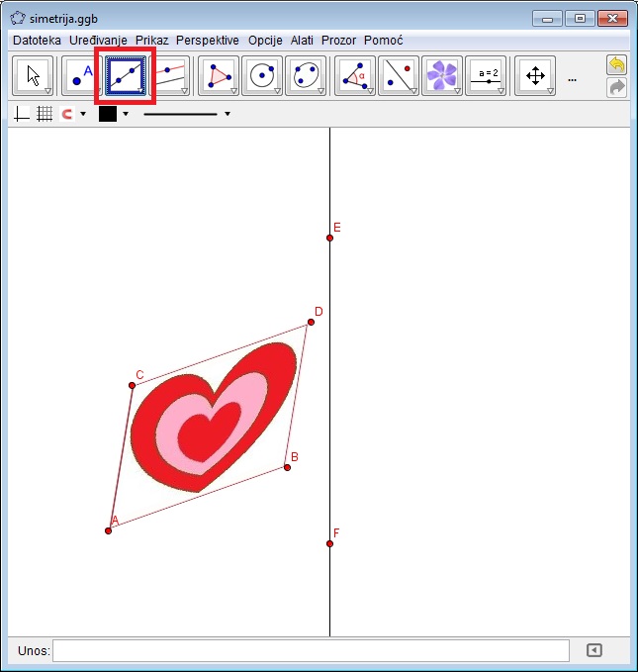638x672 pixels.
Task: Toggle point capturing magnet icon
Action: pos(67,114)
